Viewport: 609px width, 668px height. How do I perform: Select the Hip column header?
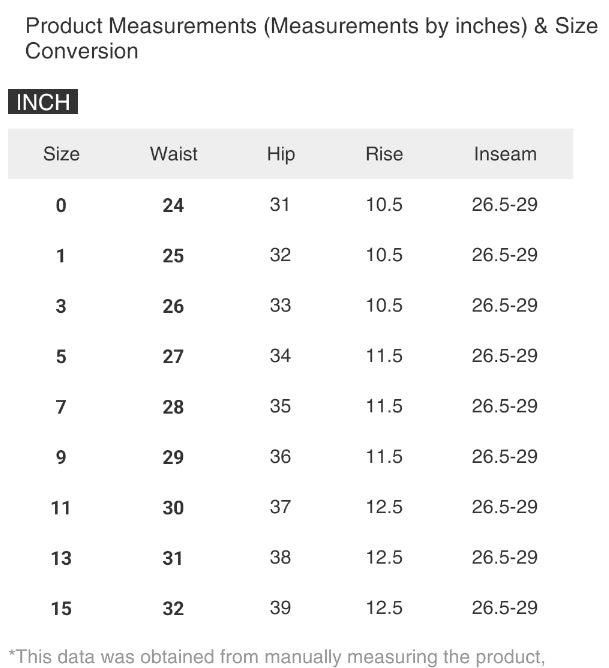pyautogui.click(x=280, y=154)
